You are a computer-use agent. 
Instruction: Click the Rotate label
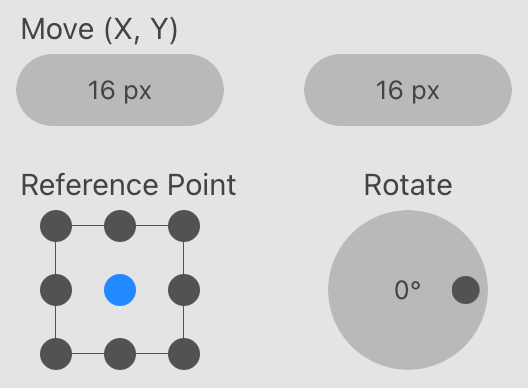[408, 185]
